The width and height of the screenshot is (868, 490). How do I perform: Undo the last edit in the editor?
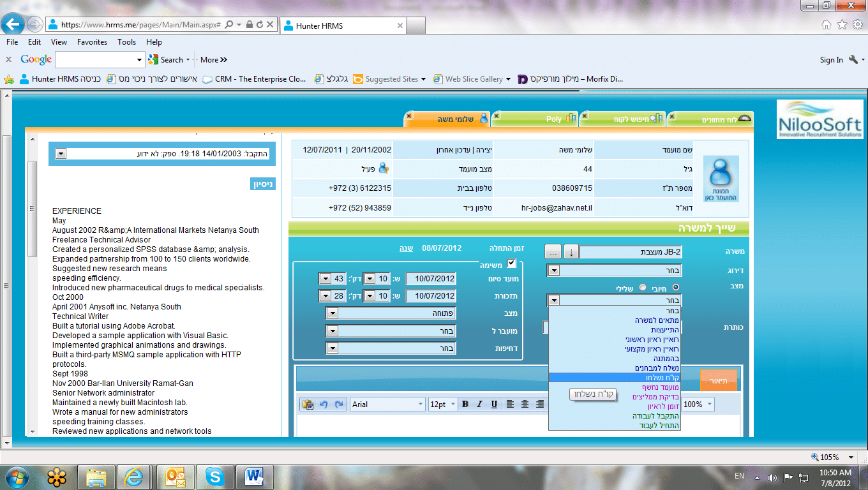pyautogui.click(x=324, y=404)
